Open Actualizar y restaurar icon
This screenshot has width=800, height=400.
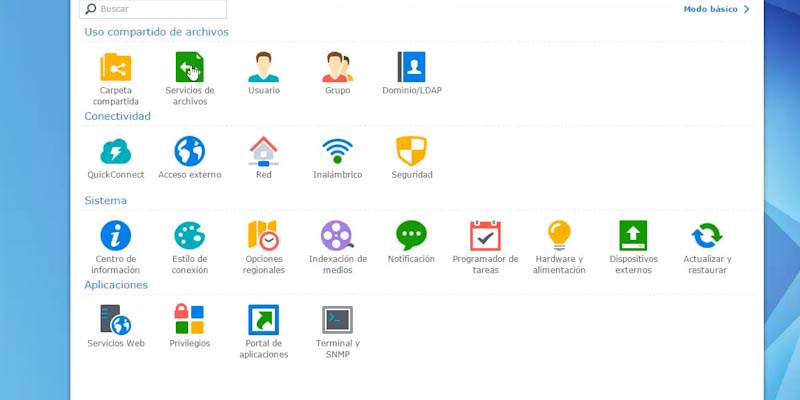707,235
